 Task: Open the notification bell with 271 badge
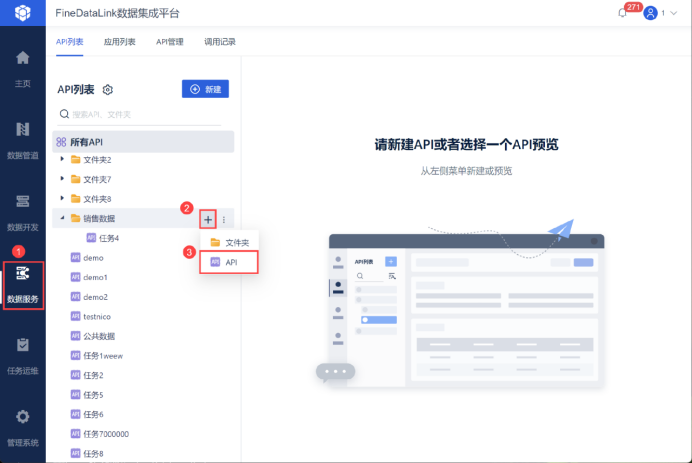point(622,13)
